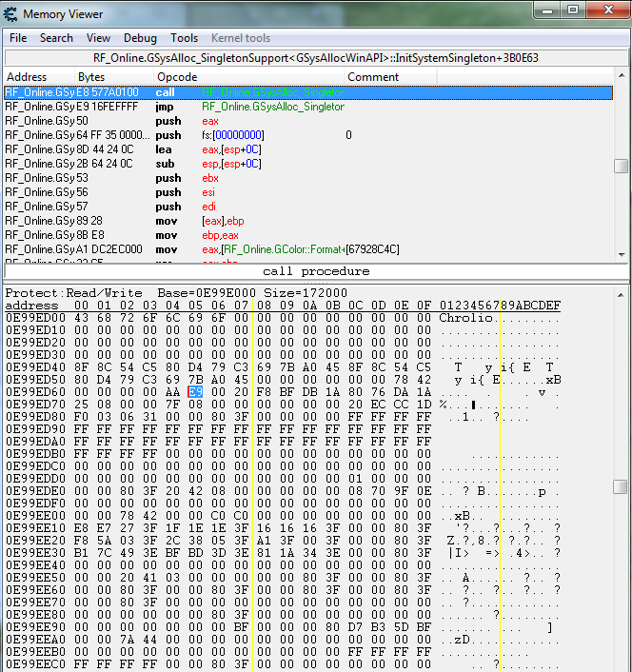Screen dimensions: 632x672
Task: Click hex view scroll up arrow
Action: pyautogui.click(x=622, y=295)
